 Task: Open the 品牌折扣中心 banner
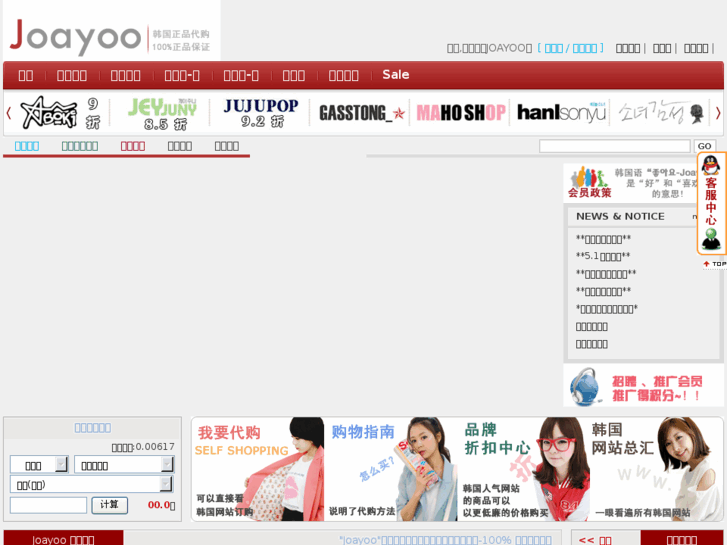coord(523,469)
